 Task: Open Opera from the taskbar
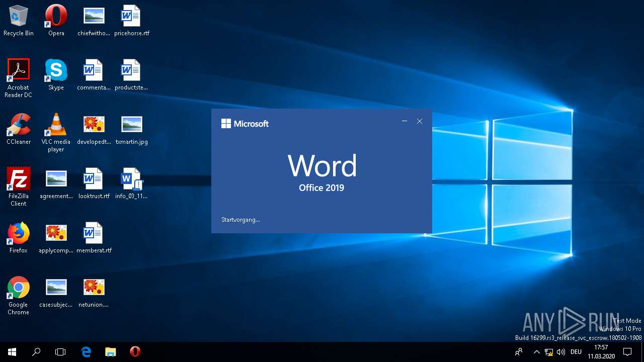[x=135, y=352]
